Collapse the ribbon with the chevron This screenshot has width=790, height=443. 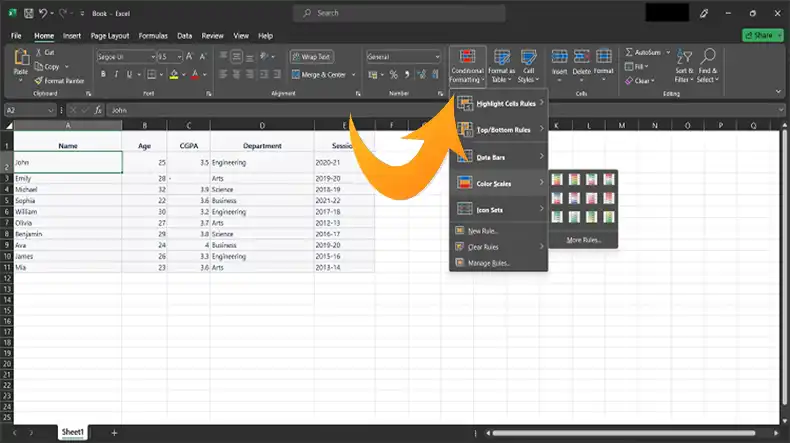778,92
